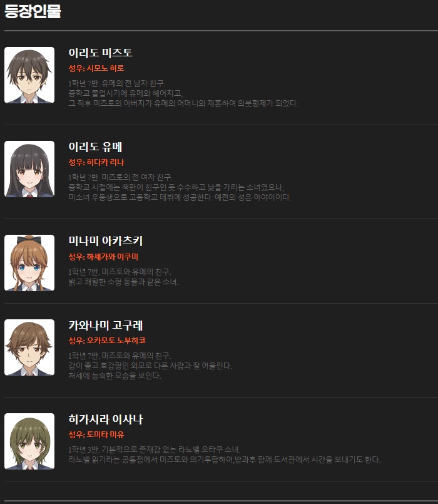Image resolution: width=438 pixels, height=504 pixels.
Task: Click Kawanami Kogure's portrait thumbnail
Action: (29, 347)
